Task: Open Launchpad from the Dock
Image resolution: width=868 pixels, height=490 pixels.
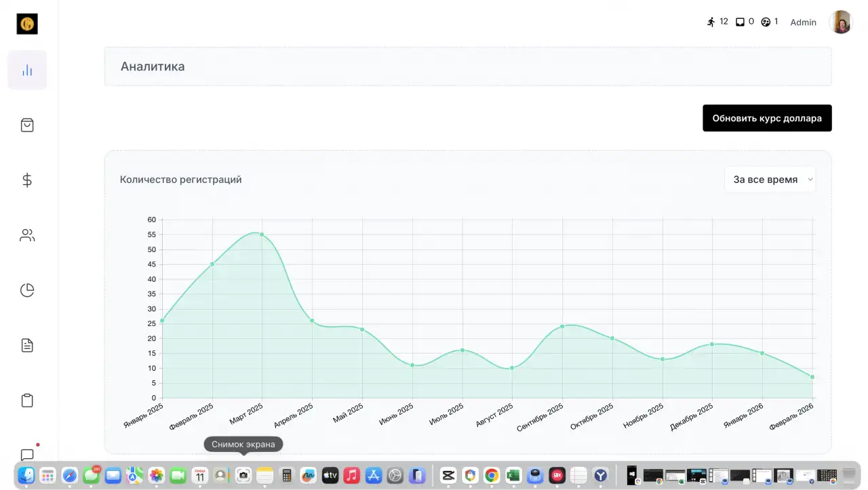Action: click(47, 476)
